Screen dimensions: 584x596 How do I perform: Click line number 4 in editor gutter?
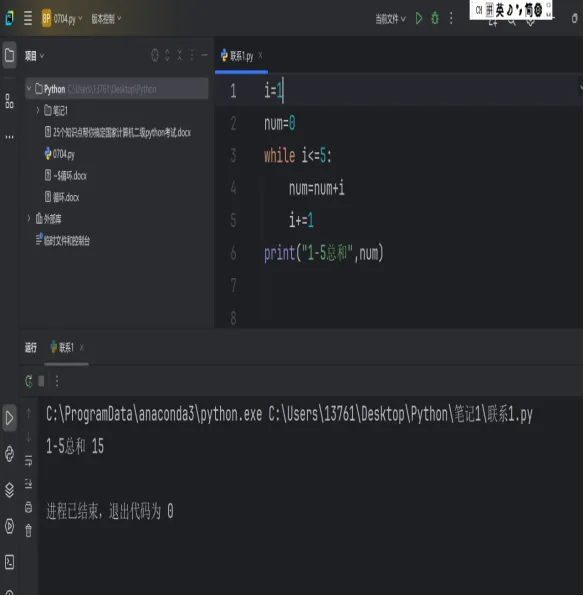tap(233, 188)
